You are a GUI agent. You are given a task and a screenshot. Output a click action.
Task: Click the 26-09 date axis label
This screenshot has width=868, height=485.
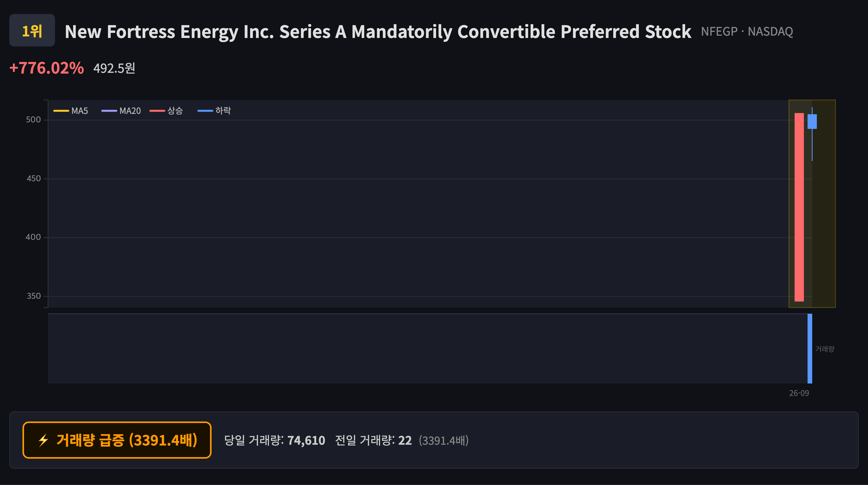[x=799, y=393]
